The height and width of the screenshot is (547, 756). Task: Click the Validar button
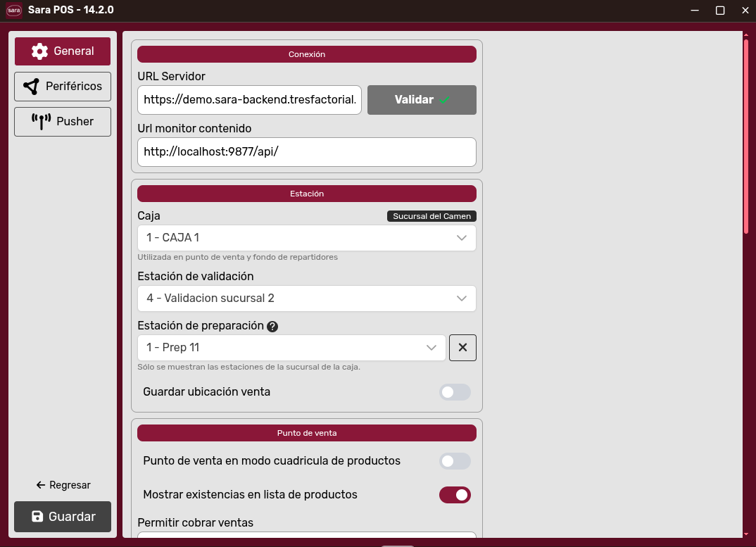pyautogui.click(x=422, y=100)
